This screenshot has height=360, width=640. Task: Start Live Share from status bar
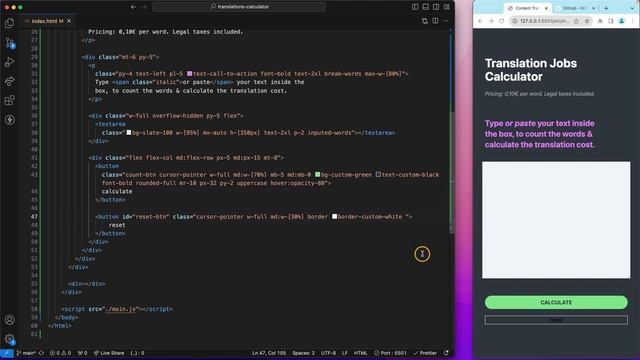[109, 353]
